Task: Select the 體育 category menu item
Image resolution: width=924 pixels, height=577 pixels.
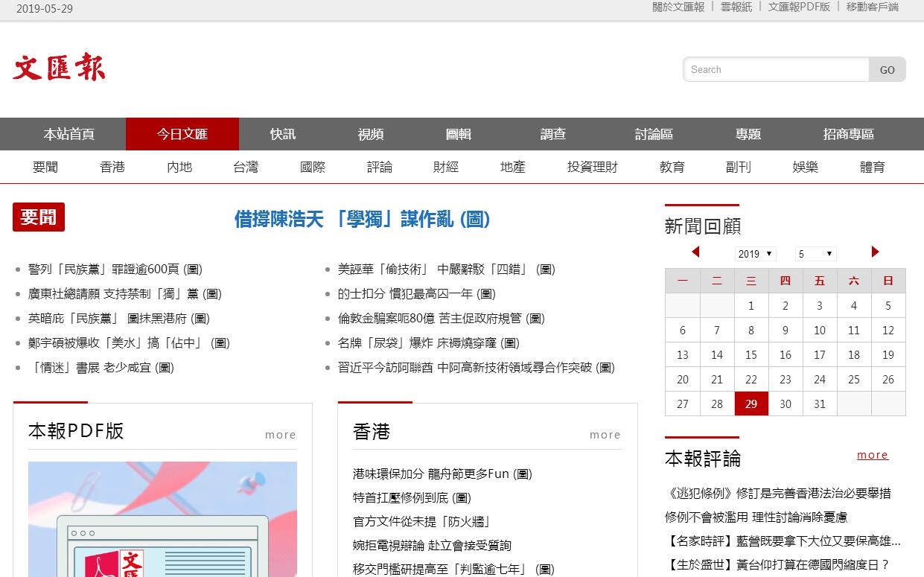Action: click(873, 167)
